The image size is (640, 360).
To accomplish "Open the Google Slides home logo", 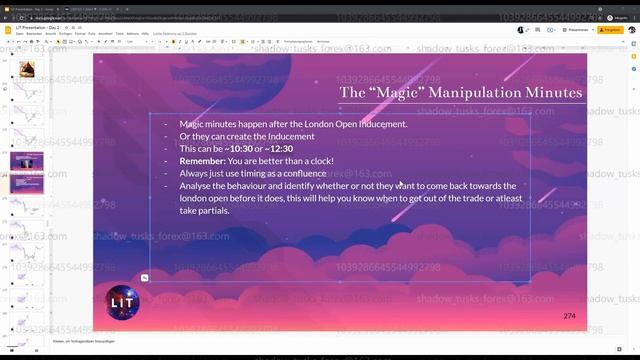I will (x=8, y=30).
